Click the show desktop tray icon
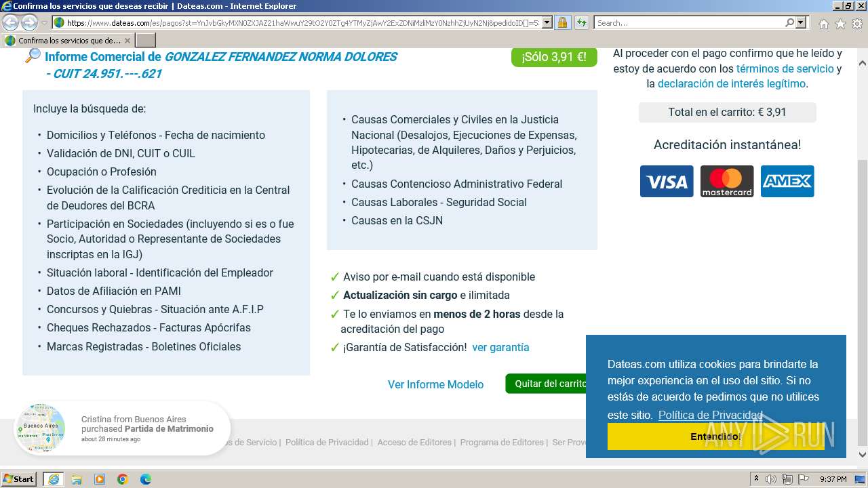 (x=861, y=479)
